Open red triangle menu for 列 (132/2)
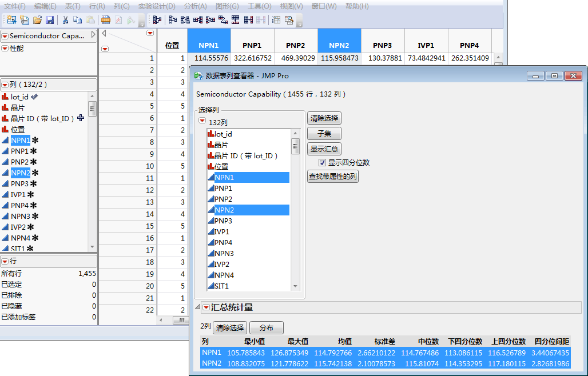 tap(5, 85)
